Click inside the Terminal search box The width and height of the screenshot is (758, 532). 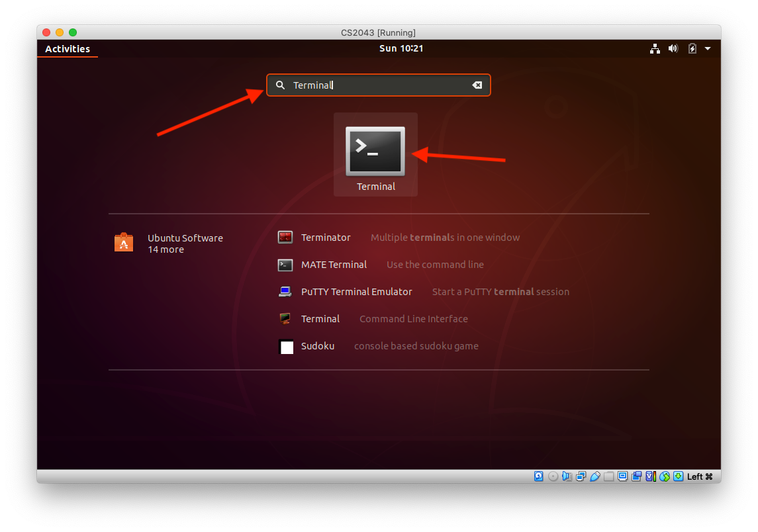377,85
